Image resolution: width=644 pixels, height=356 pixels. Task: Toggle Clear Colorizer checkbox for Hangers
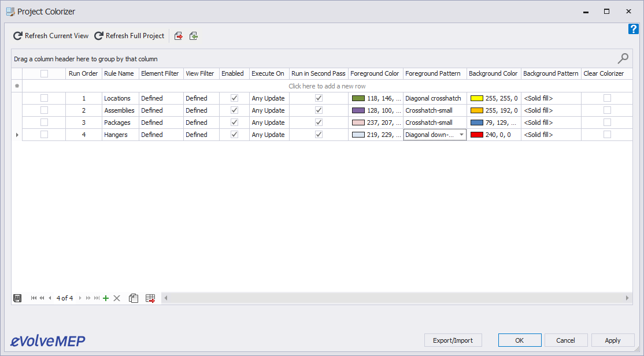[x=607, y=134]
